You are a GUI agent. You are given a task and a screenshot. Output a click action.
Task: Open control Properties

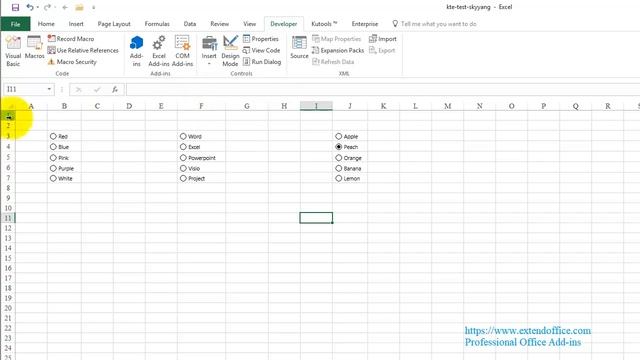click(x=261, y=39)
